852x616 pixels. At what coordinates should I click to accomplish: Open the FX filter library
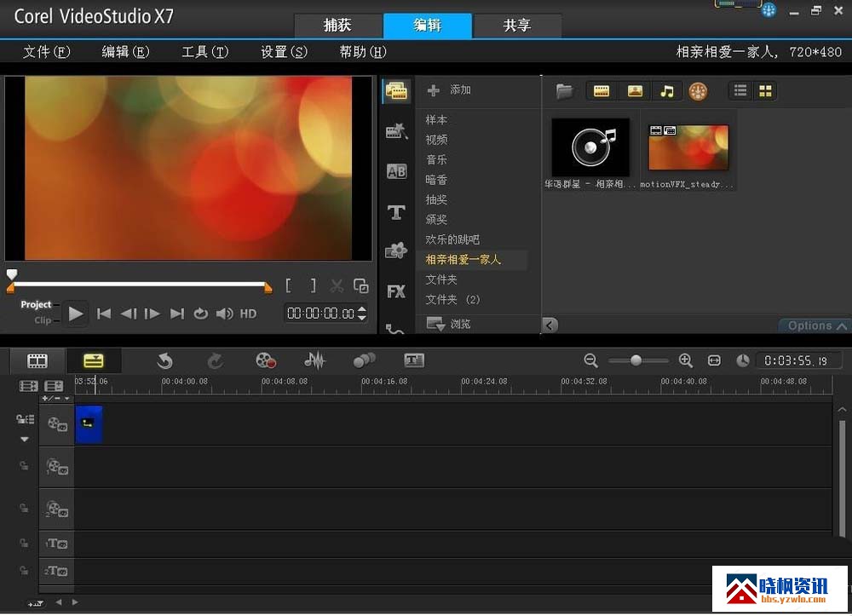(x=396, y=291)
